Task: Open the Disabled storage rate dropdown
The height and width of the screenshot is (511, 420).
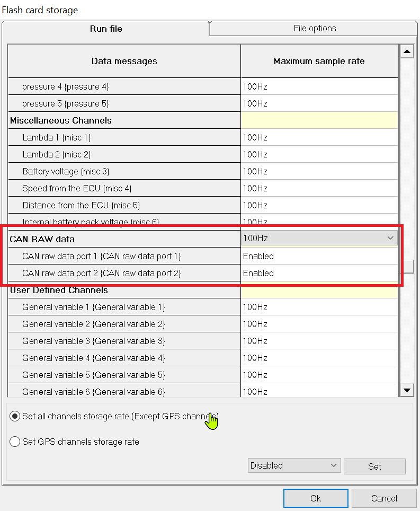Action: click(x=294, y=465)
